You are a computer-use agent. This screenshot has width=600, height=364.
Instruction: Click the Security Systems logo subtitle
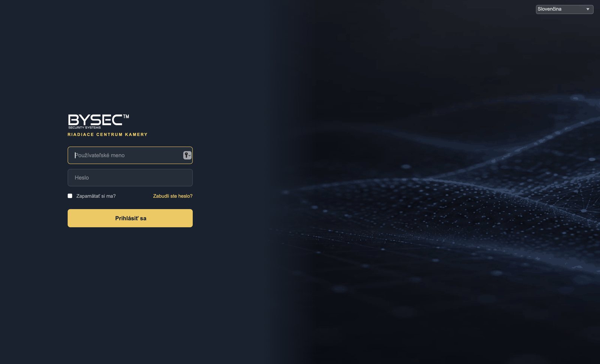point(84,127)
